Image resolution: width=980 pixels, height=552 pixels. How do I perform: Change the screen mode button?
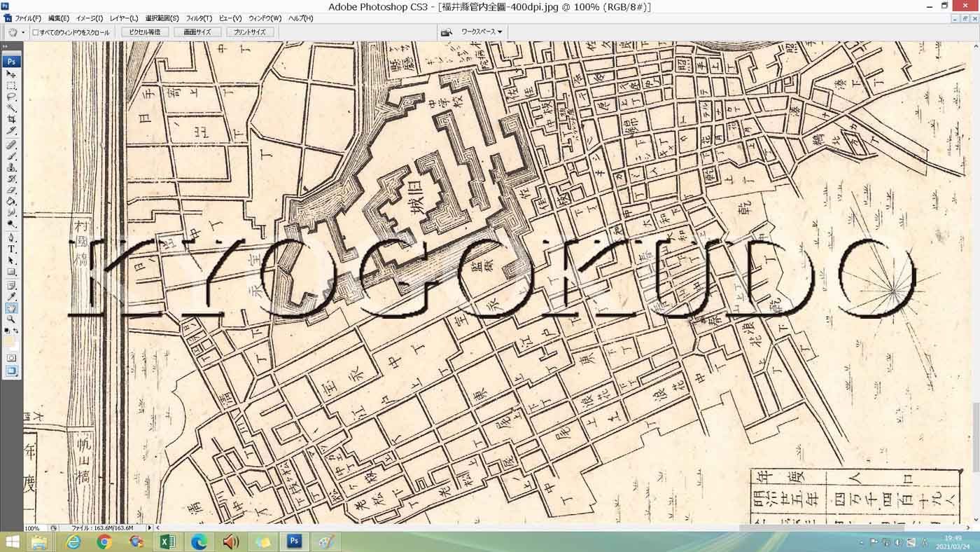(11, 371)
